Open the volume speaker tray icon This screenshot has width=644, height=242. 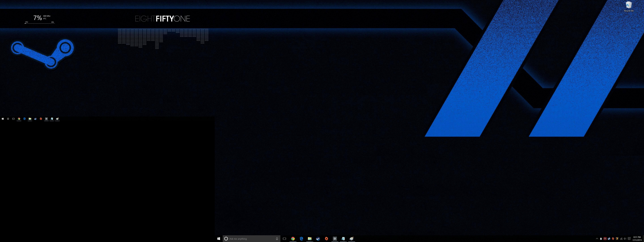tap(625, 239)
